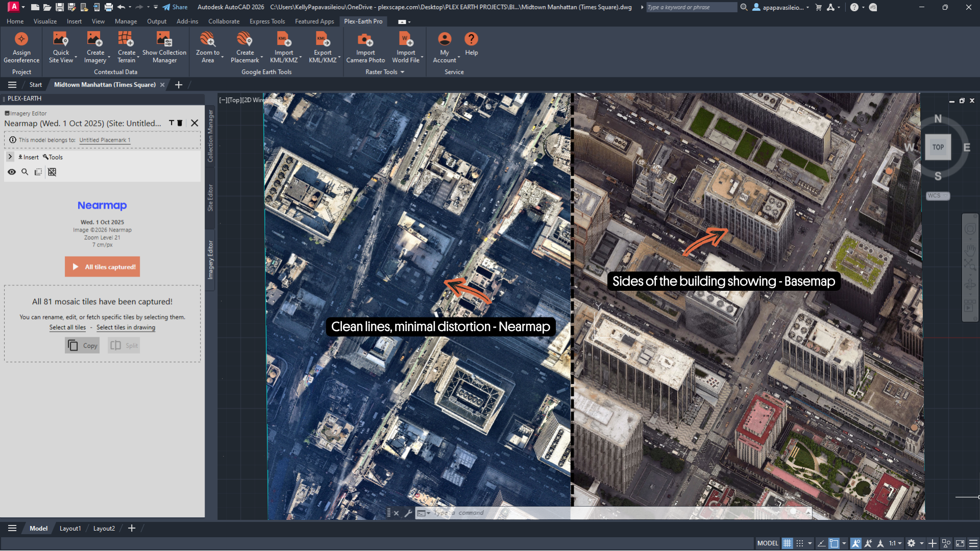The width and height of the screenshot is (980, 551).
Task: Toggle drawing grid display in status bar
Action: [x=788, y=543]
